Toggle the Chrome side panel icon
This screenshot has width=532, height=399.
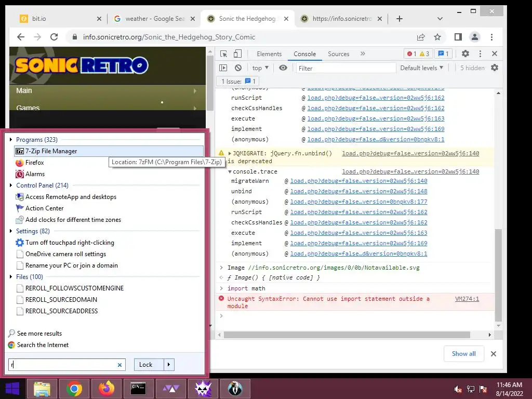pyautogui.click(x=458, y=37)
